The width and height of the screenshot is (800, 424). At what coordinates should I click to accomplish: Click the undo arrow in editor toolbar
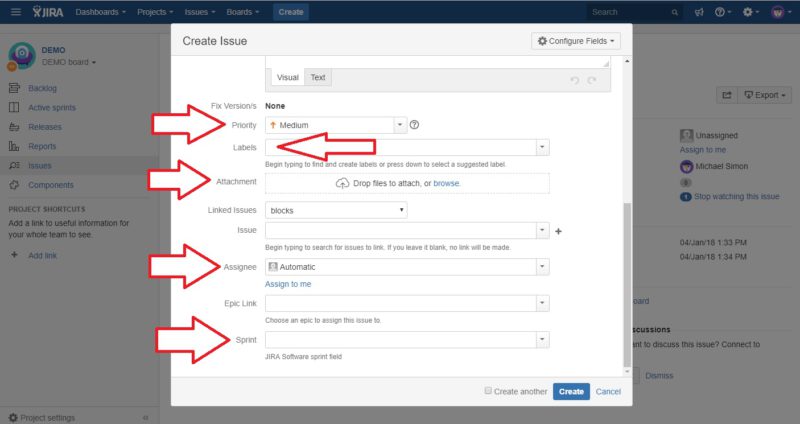coord(575,80)
